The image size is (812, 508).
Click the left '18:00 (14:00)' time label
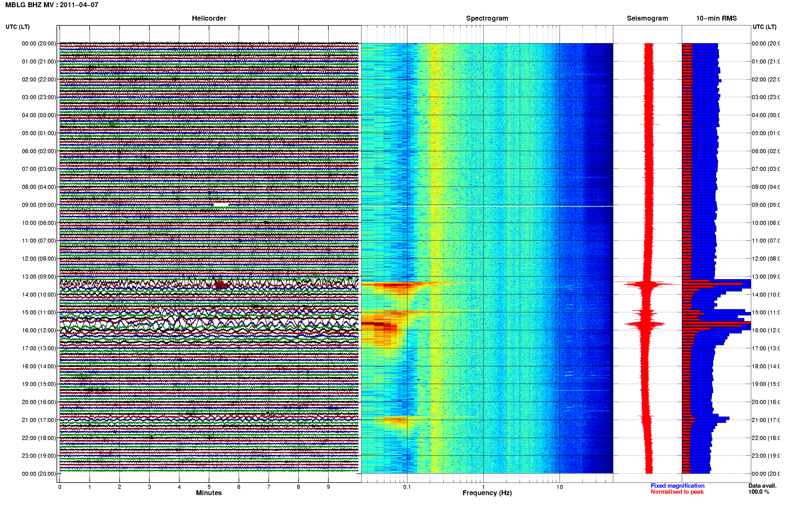click(39, 366)
